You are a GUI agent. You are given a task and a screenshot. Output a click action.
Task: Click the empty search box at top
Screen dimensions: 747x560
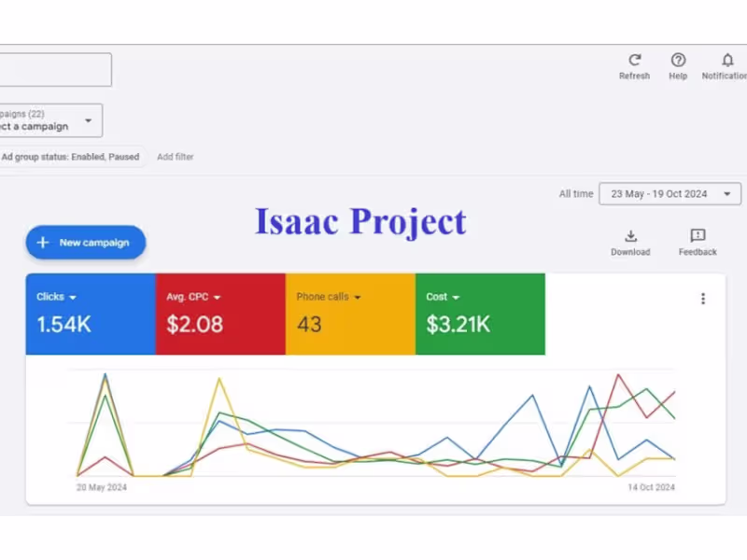pos(56,70)
